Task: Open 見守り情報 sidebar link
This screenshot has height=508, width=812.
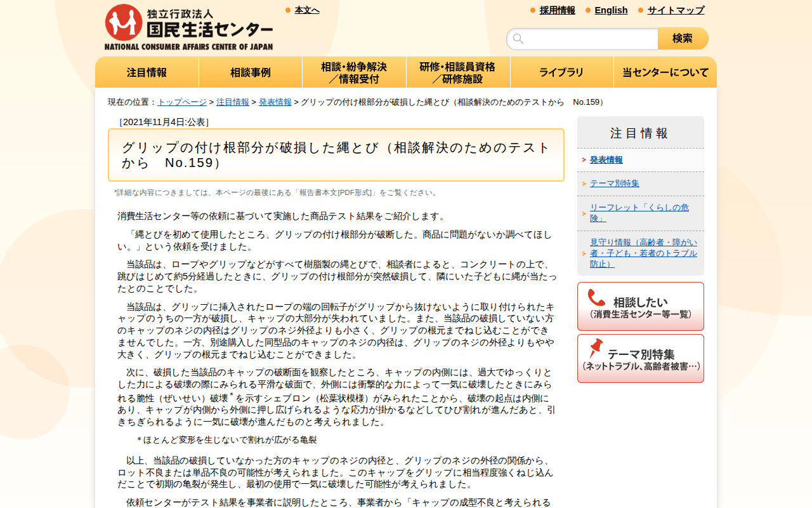Action: click(x=643, y=253)
